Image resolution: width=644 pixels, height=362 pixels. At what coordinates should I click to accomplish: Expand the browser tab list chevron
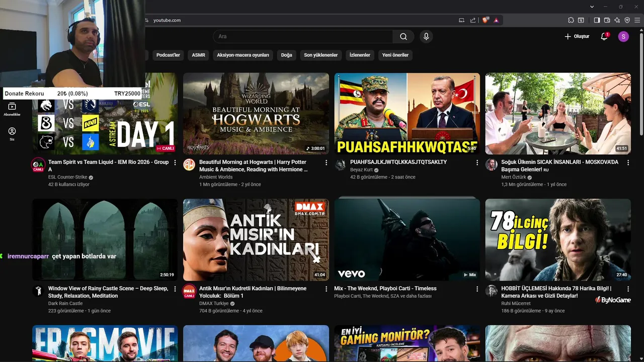pyautogui.click(x=592, y=7)
